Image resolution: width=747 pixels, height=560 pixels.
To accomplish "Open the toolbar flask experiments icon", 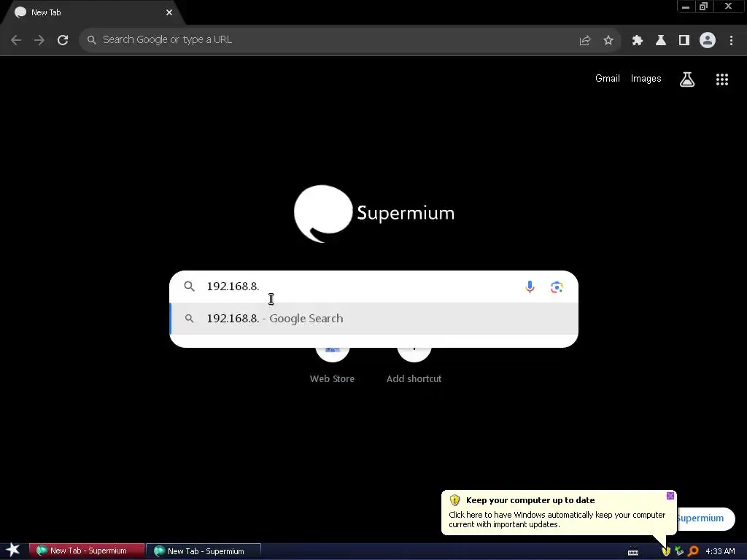I will (x=661, y=40).
